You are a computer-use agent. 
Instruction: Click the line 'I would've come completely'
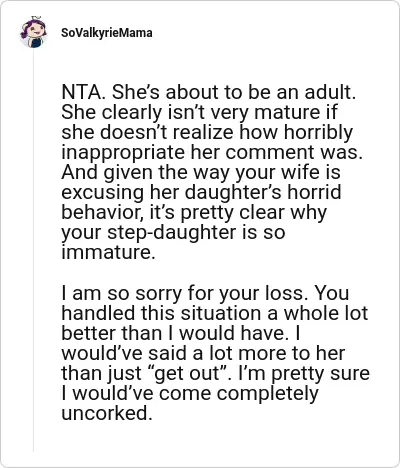(190, 393)
